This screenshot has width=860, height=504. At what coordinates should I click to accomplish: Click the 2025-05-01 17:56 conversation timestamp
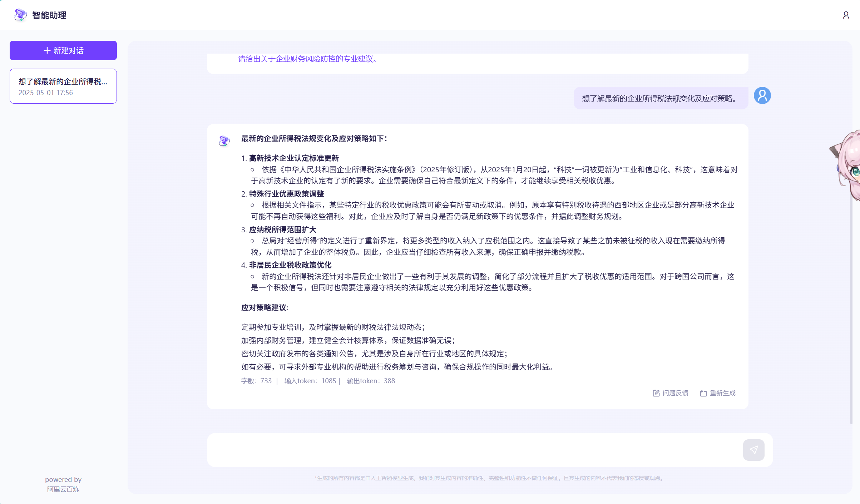[46, 93]
